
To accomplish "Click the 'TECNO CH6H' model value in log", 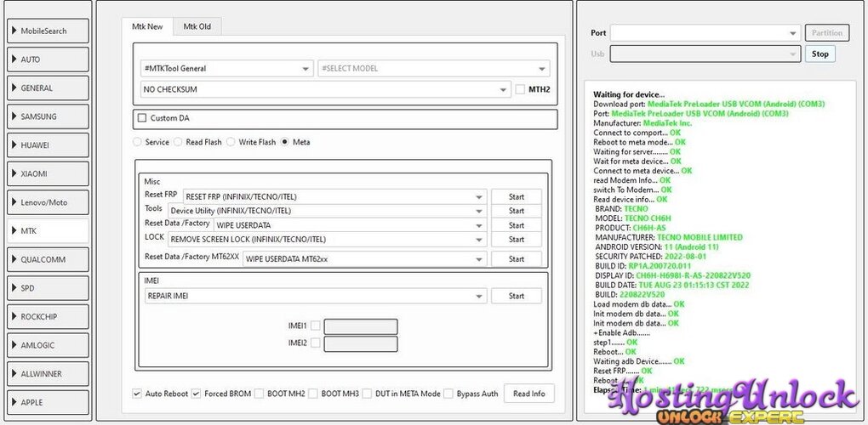I will pyautogui.click(x=648, y=218).
